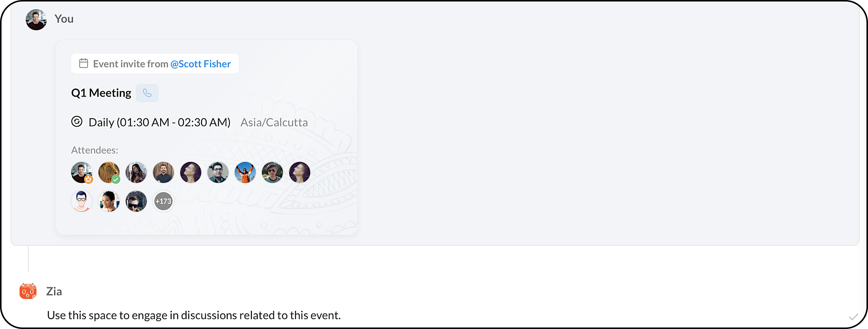Screen dimensions: 868x329
Task: Click the message delivered checkmark icon
Action: [853, 317]
